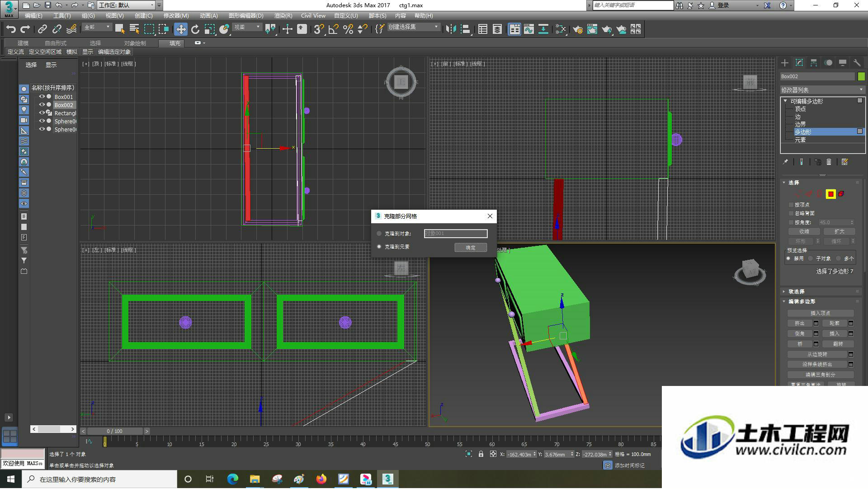Open the workspace 工作区 dropdown
The width and height of the screenshot is (868, 489).
coord(127,5)
